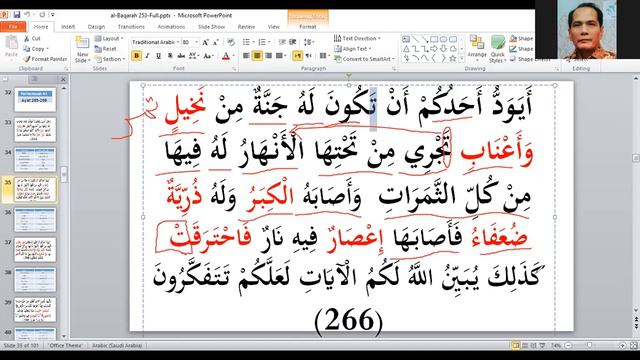Click the Undo icon in quick access toolbar
The image size is (640, 360).
click(x=27, y=15)
